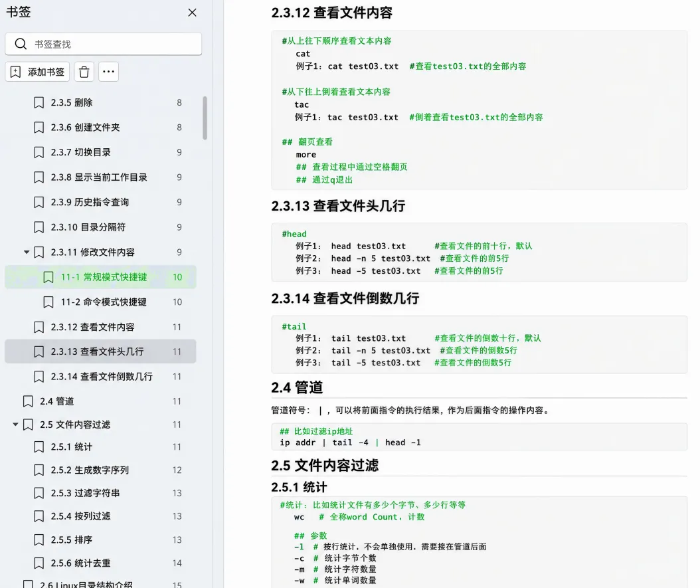Jump to bookmark 2.3.14 查看文件倒数几行
The image size is (700, 588).
[x=101, y=377]
